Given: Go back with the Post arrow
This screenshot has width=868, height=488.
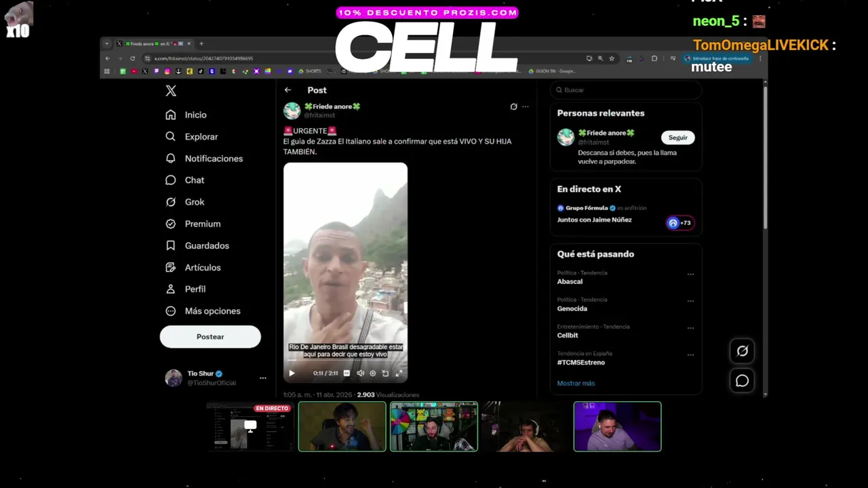Looking at the screenshot, I should [x=288, y=89].
